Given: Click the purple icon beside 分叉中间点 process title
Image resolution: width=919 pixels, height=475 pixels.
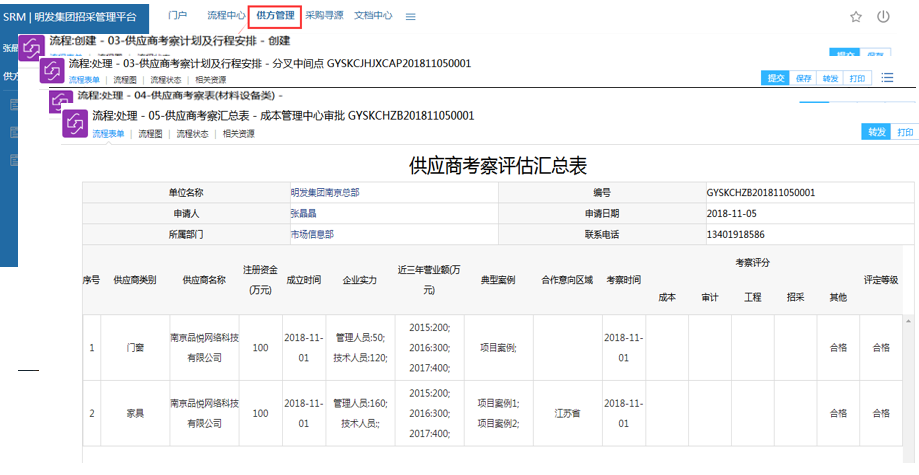Looking at the screenshot, I should click(52, 70).
